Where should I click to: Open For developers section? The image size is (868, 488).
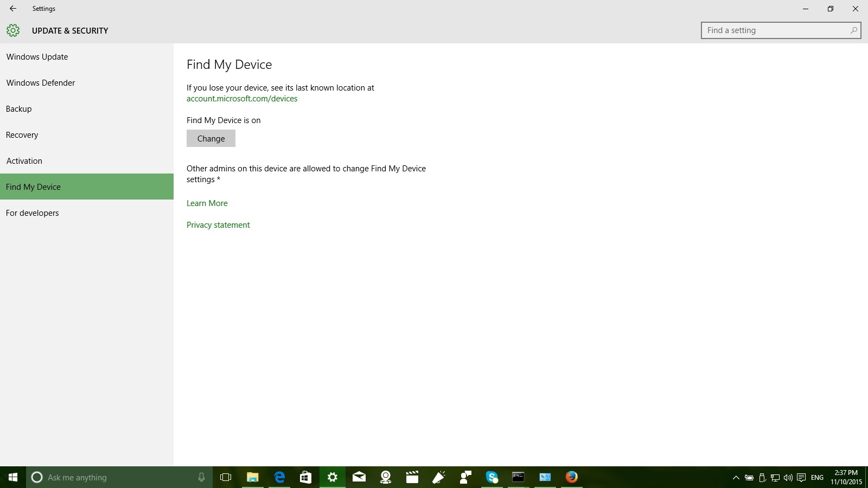(x=87, y=213)
